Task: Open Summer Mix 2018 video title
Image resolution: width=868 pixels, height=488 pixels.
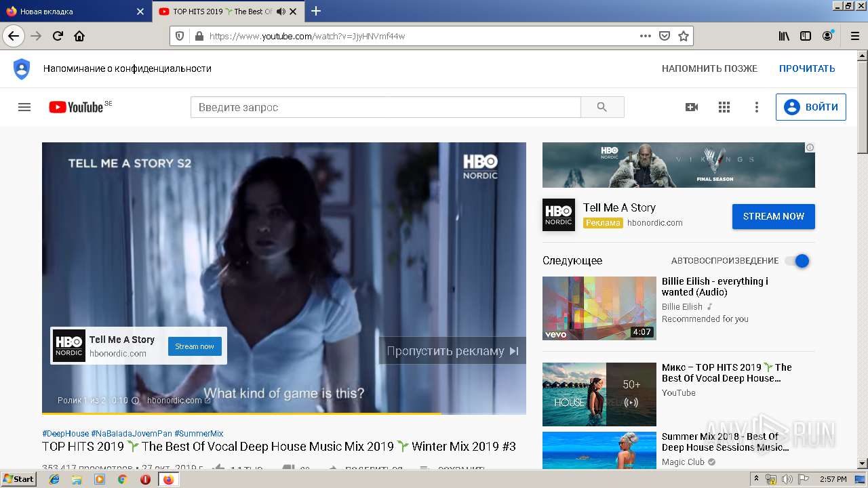Action: 726,442
